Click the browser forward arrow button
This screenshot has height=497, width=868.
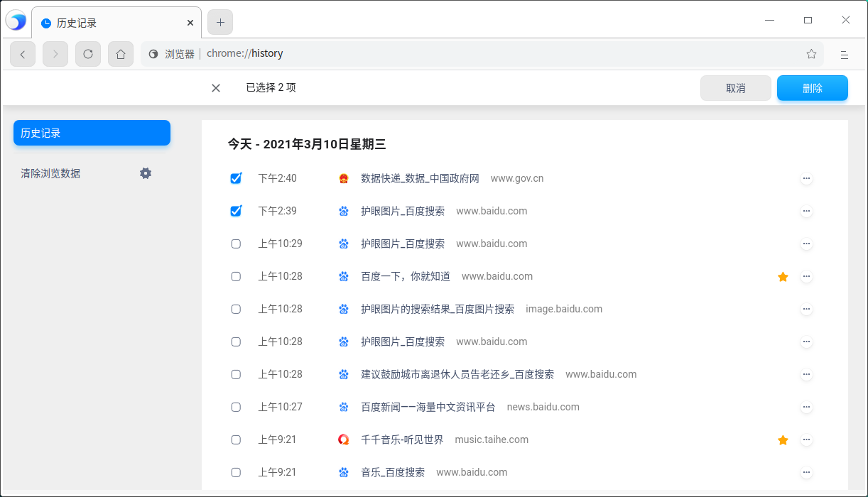(x=55, y=54)
